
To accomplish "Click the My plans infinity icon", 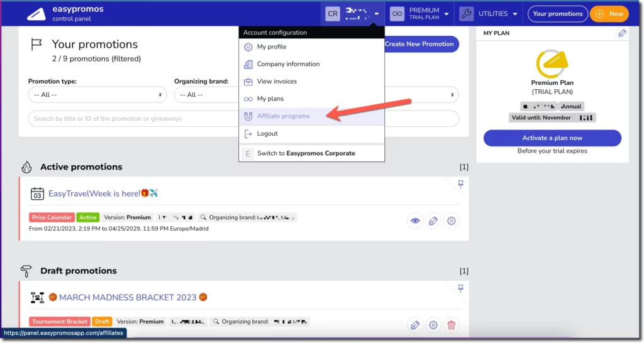I will [248, 99].
